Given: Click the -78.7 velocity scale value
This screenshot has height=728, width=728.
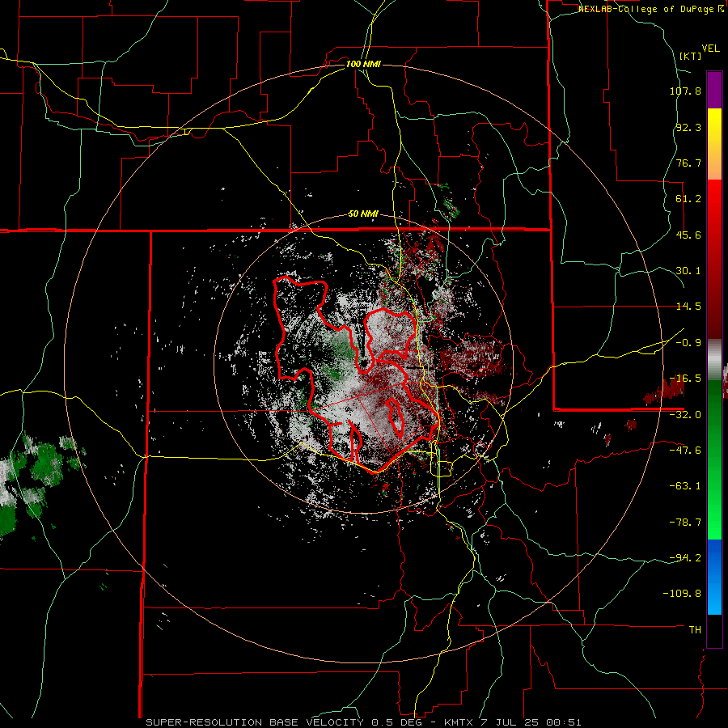Looking at the screenshot, I should click(685, 523).
